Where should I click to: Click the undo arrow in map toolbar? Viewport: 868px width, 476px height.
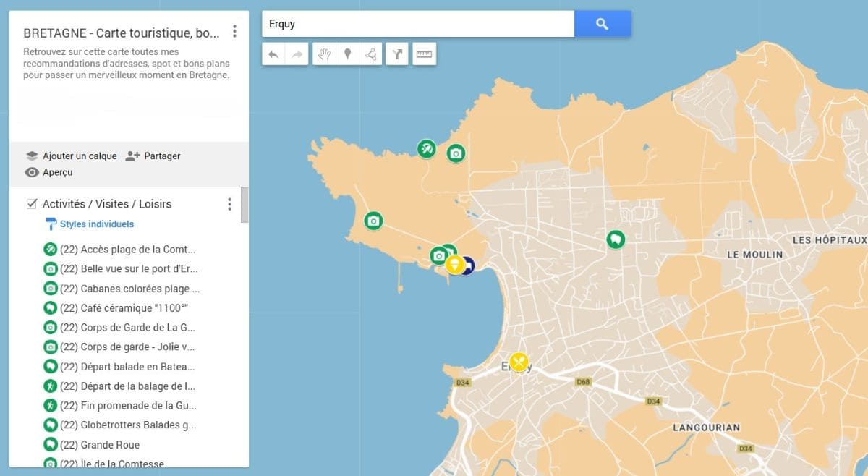(273, 54)
